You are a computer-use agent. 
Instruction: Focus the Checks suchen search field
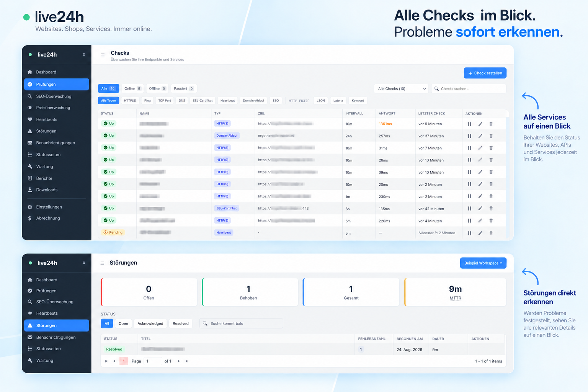[x=469, y=88]
